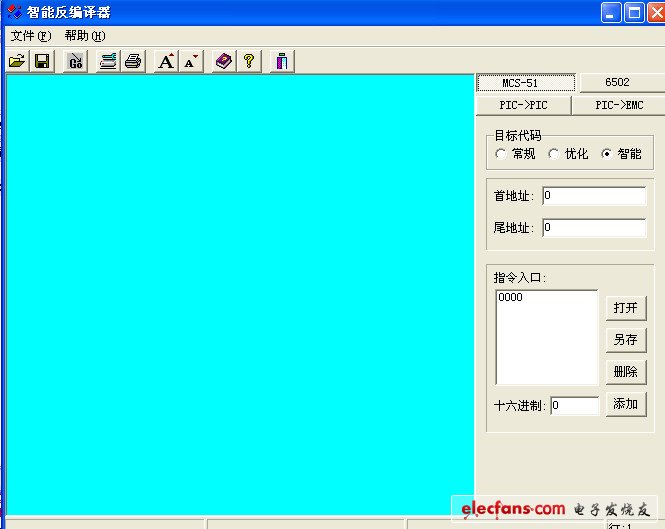This screenshot has width=665, height=529.
Task: Select the 智能 radio button
Action: (606, 154)
